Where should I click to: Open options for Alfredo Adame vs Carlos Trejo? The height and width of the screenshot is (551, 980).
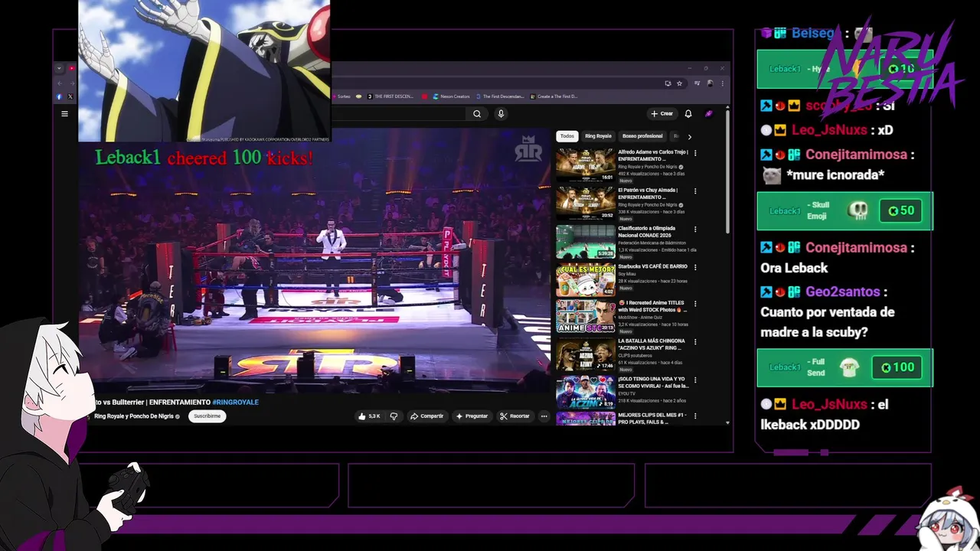pos(695,153)
